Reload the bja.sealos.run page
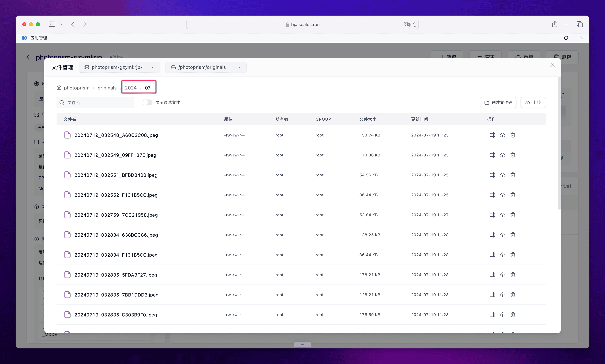 (x=415, y=25)
